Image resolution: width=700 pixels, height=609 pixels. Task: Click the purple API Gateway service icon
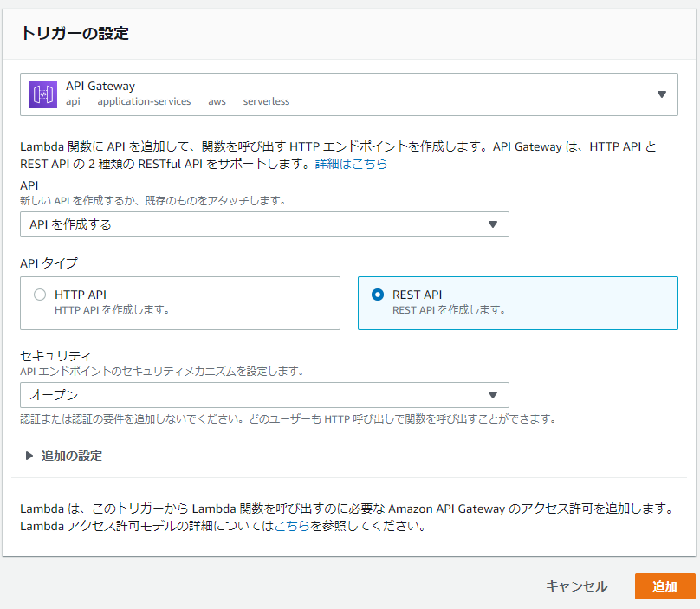click(43, 94)
